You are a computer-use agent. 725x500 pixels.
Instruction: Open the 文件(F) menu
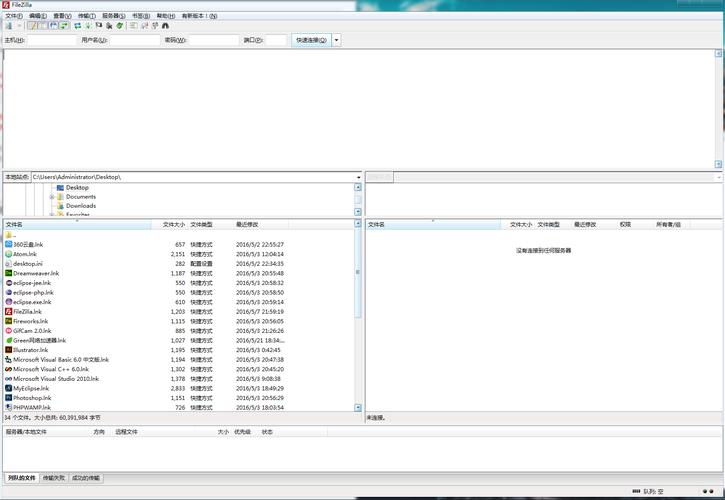[13, 16]
